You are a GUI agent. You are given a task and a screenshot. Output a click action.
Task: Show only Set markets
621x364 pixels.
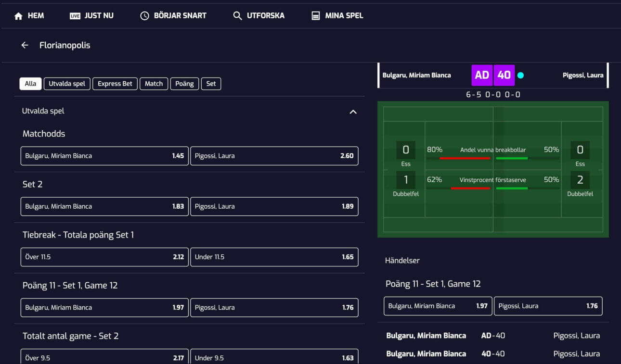(x=211, y=84)
